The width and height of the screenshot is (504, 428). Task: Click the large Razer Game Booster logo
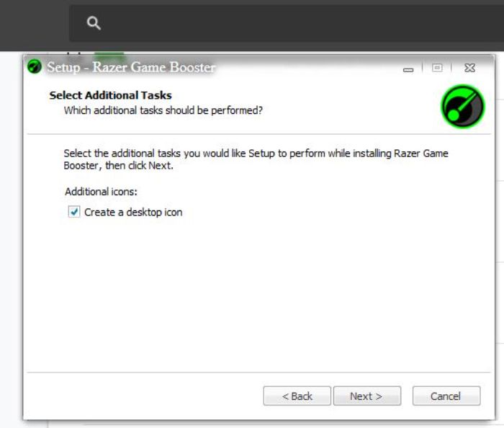click(x=462, y=106)
